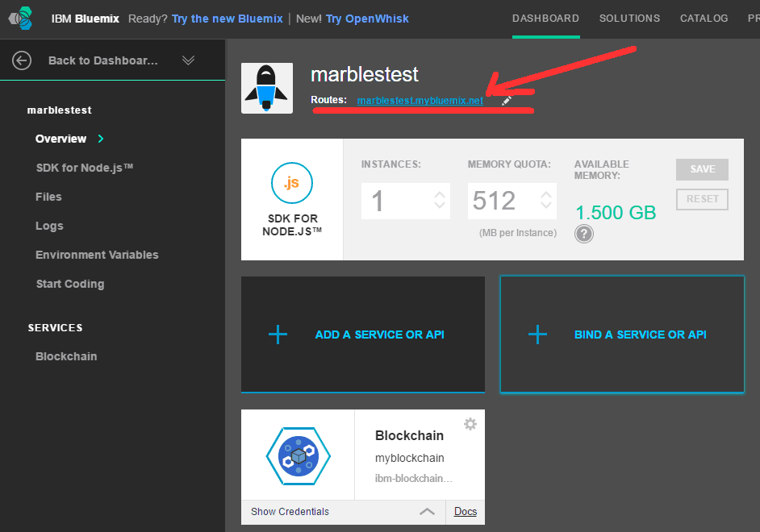Increase Memory Quota with up arrow
760x532 pixels.
[546, 195]
